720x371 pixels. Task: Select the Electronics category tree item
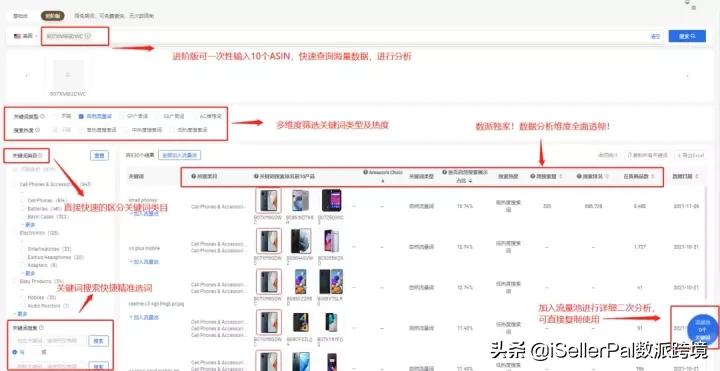[39, 233]
